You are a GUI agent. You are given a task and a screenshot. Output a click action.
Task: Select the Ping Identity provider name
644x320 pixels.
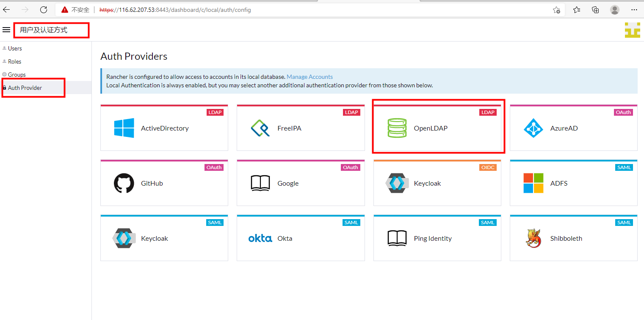[433, 238]
